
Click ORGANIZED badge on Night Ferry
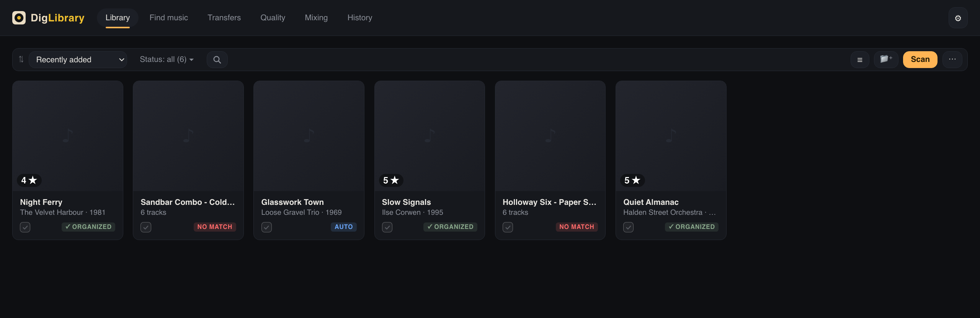(x=88, y=227)
